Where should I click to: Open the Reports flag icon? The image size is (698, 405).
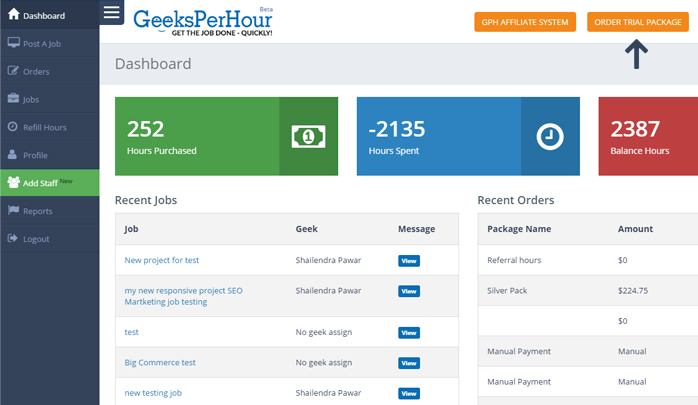[x=13, y=210]
